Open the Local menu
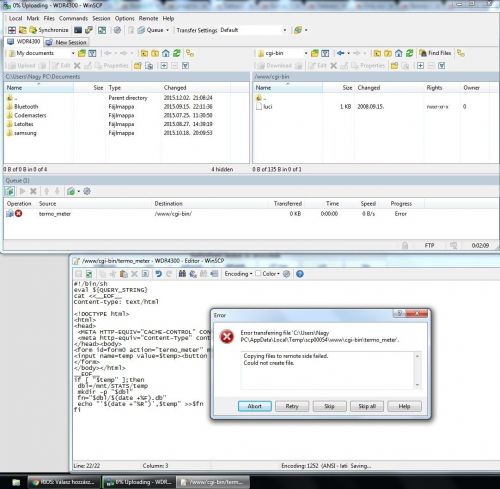Image resolution: width=500 pixels, height=489 pixels. (15, 18)
